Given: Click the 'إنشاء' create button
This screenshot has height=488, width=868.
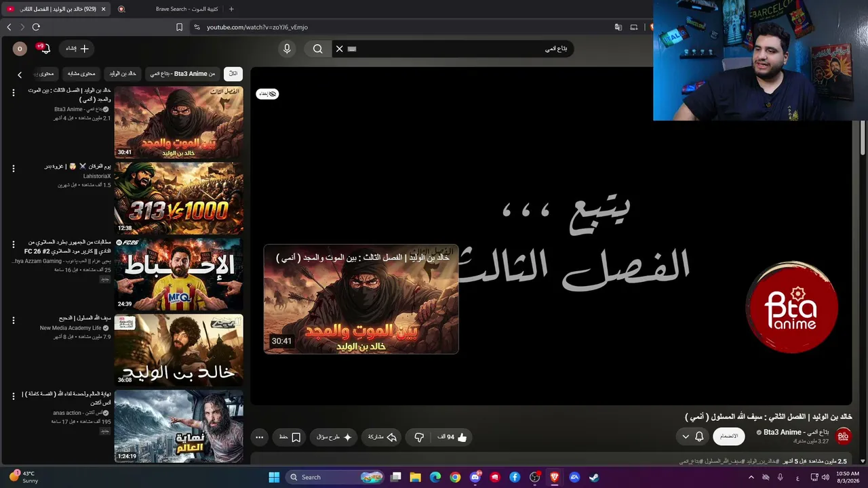Looking at the screenshot, I should (x=77, y=49).
